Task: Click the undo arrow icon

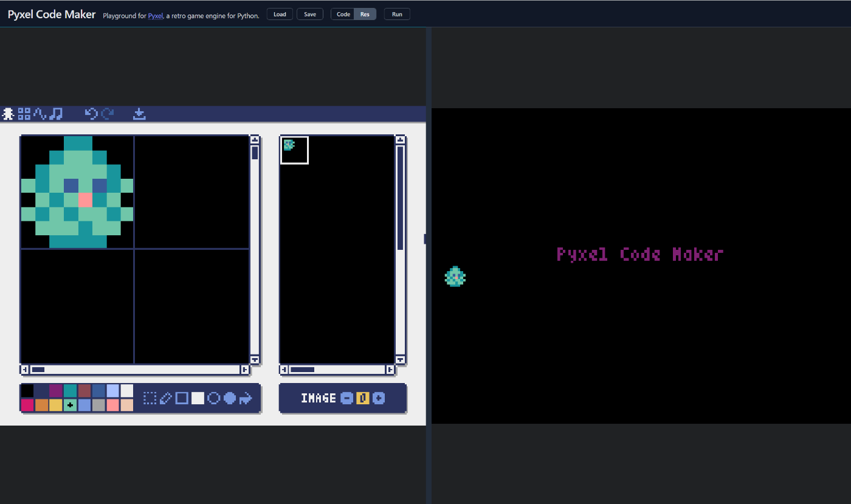Action: (91, 114)
